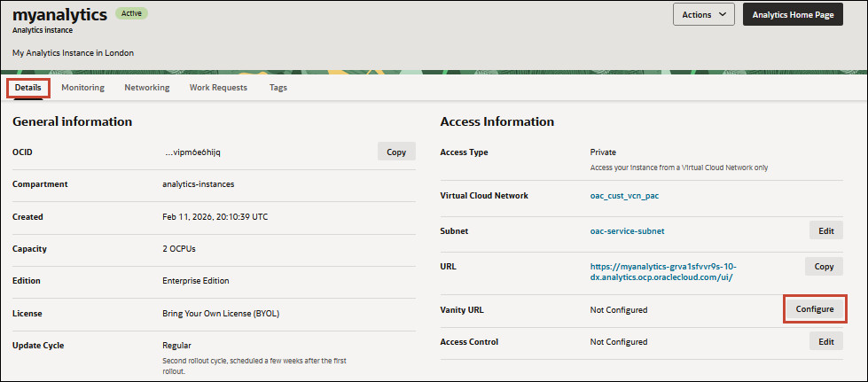Configure the Vanity URL
The image size is (868, 382).
(814, 309)
